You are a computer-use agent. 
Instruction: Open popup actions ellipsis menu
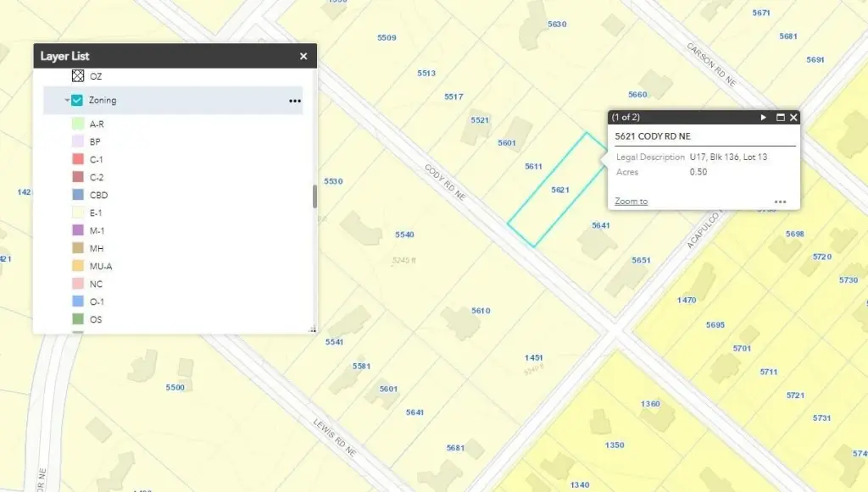780,202
